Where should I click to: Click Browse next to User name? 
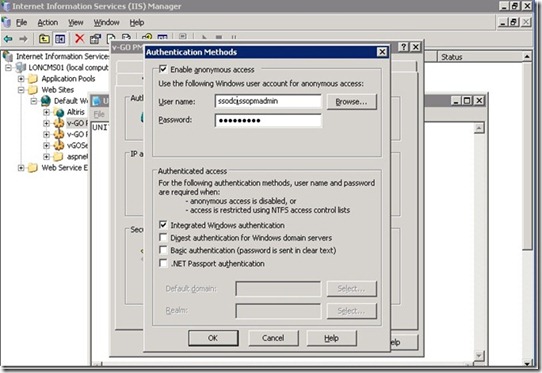click(352, 102)
